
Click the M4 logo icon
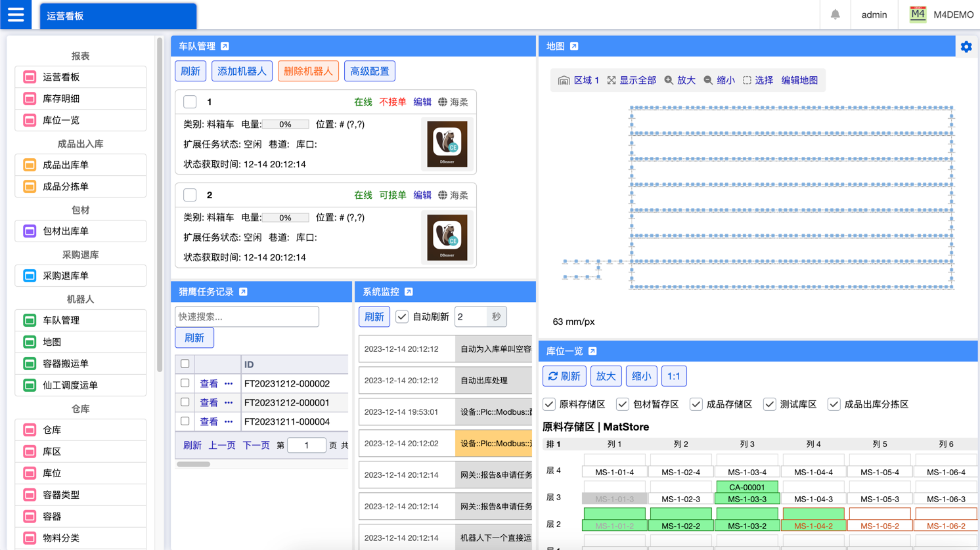(918, 14)
